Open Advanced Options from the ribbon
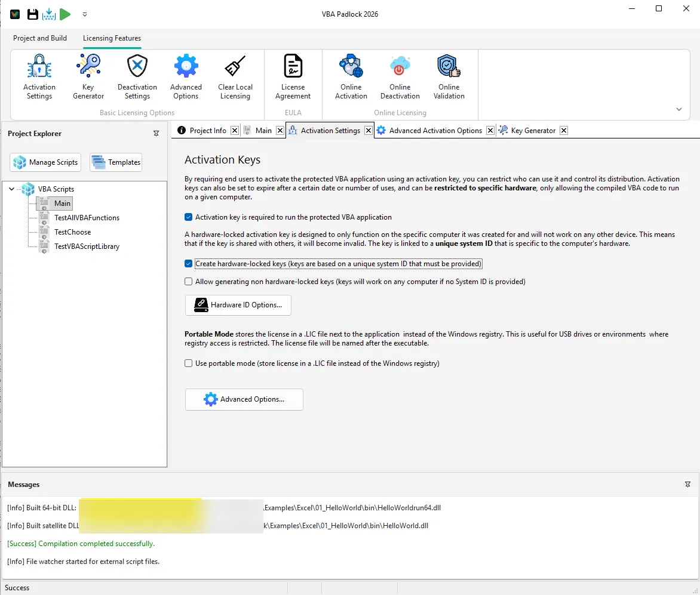700x595 pixels. point(186,76)
